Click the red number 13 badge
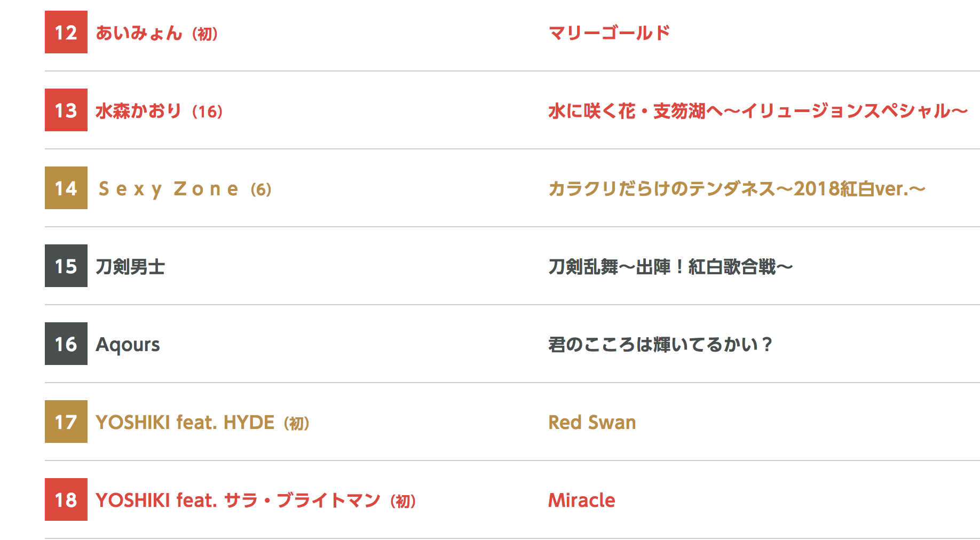This screenshot has height=540, width=980. [66, 110]
